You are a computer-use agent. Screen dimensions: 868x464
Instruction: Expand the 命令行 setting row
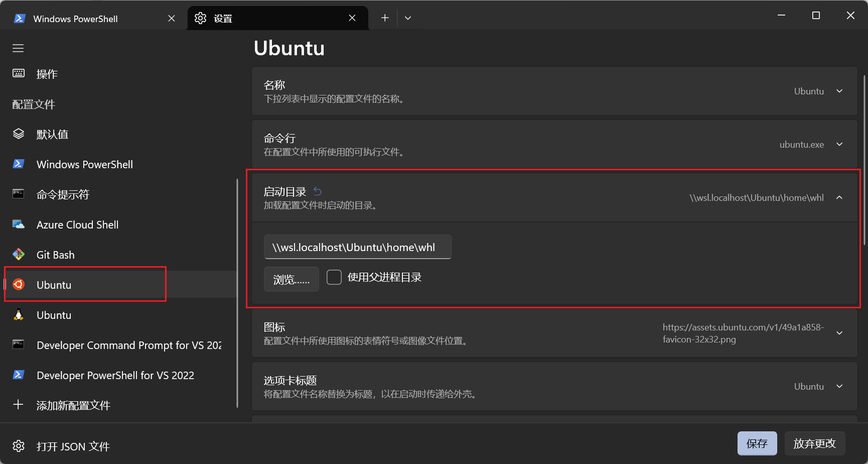839,144
